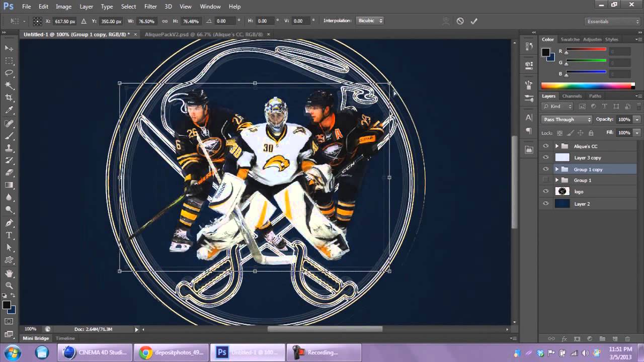644x362 pixels.
Task: Select the Magic Wand tool
Action: (x=9, y=85)
